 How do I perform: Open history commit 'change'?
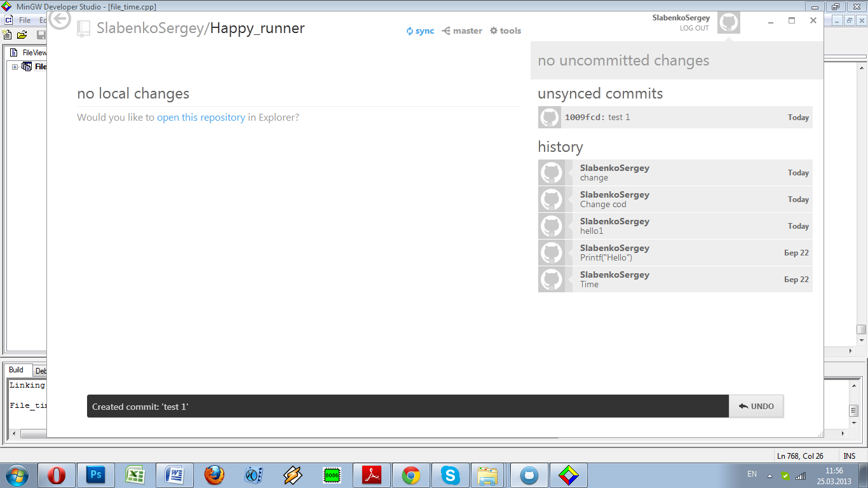[675, 173]
